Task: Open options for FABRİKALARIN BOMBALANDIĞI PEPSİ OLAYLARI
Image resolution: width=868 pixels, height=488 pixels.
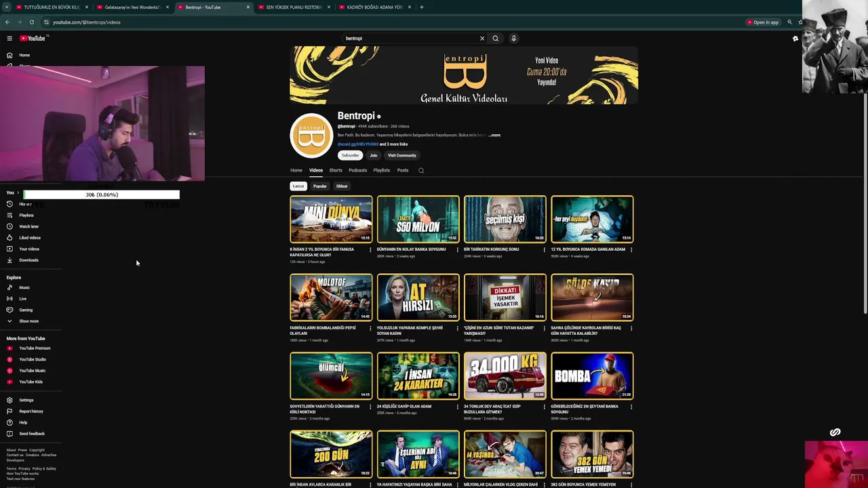Action: 370,329
